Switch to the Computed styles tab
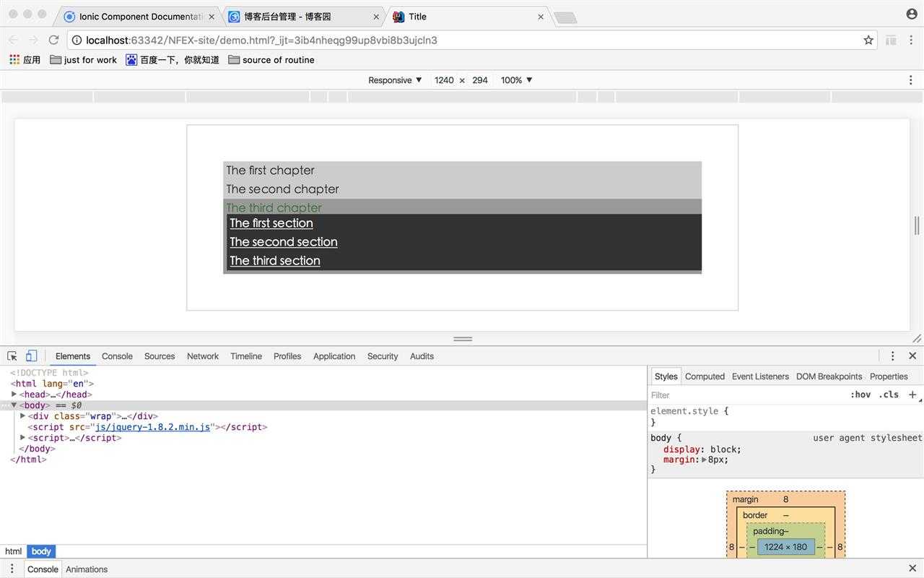The image size is (924, 578). pyautogui.click(x=705, y=376)
